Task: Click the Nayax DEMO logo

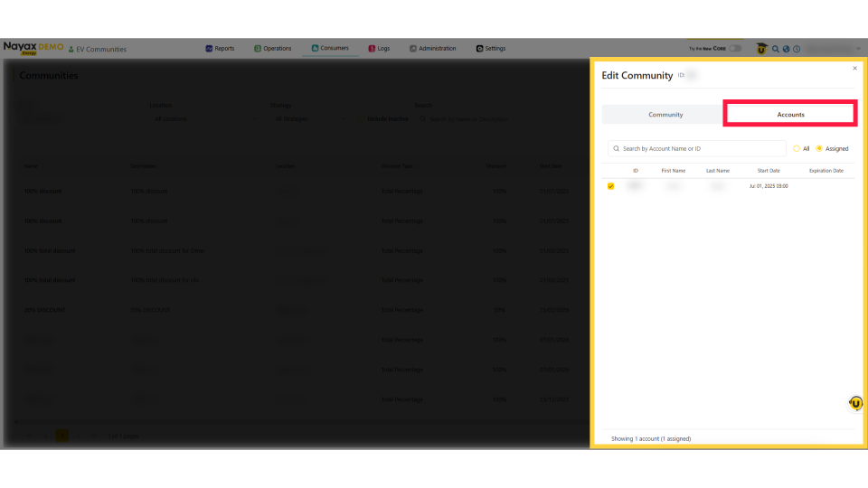Action: (x=32, y=48)
